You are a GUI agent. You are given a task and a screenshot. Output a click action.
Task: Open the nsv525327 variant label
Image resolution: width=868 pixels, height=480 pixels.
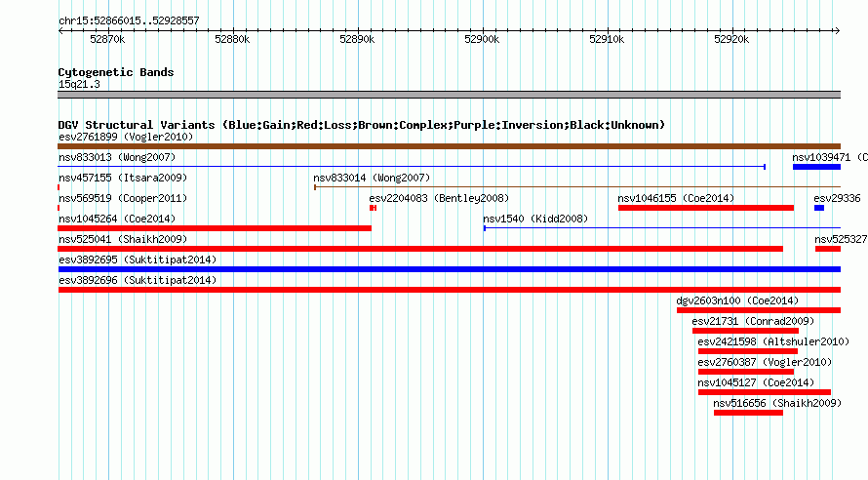tap(841, 239)
